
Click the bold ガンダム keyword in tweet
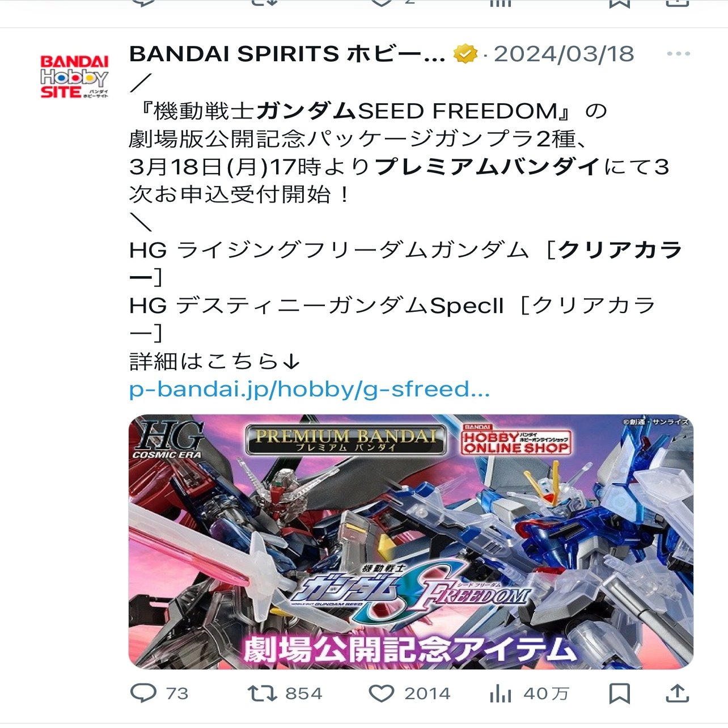pos(306,111)
